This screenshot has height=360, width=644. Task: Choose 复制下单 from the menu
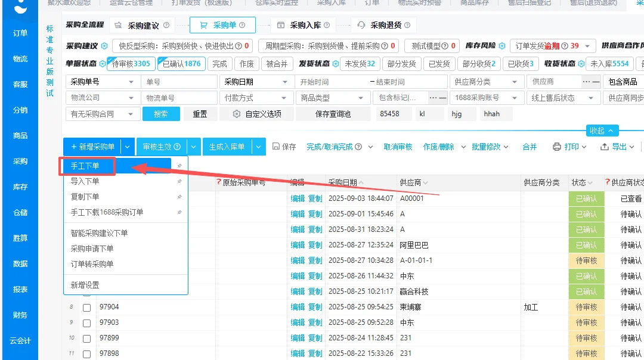click(85, 197)
